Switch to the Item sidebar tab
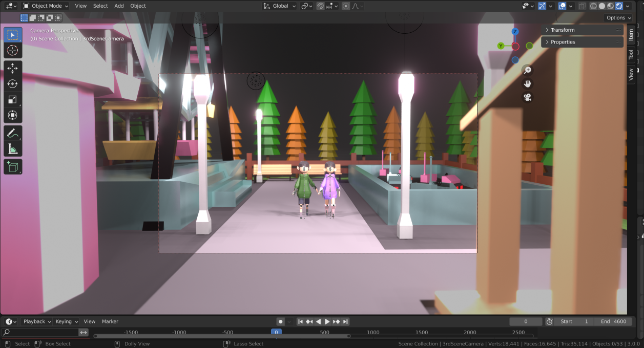 coord(631,35)
